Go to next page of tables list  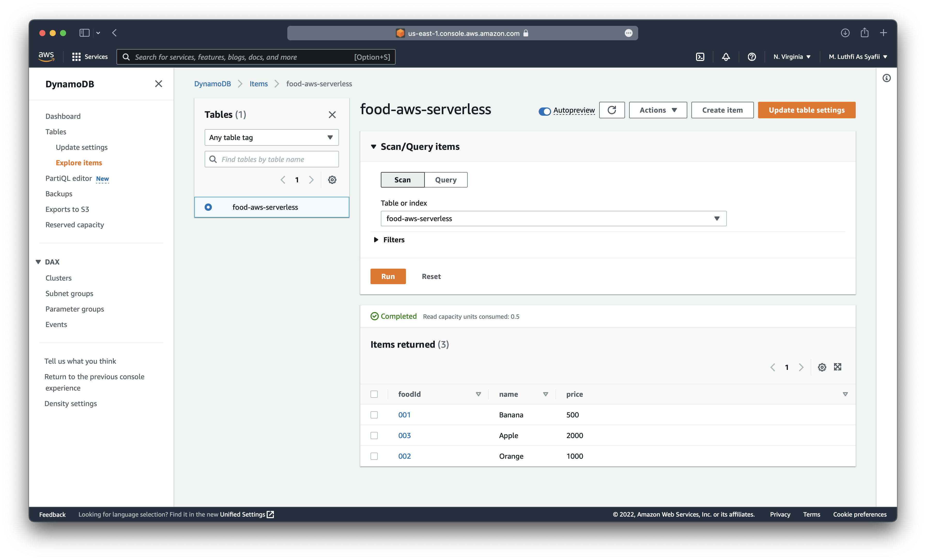pos(311,180)
